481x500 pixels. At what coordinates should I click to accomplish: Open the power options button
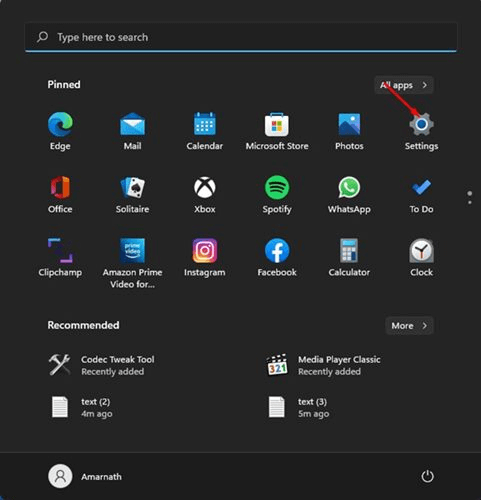(427, 476)
